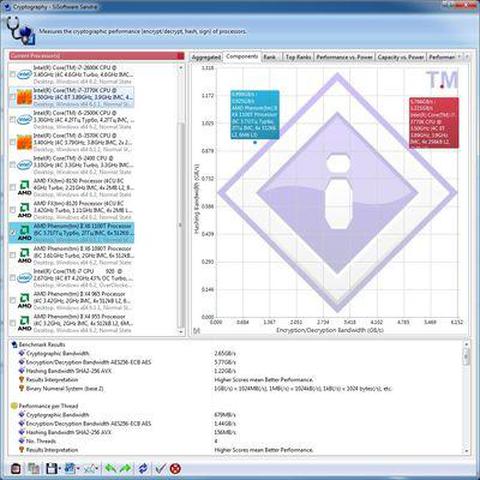Viewport: 480px width, 480px height.
Task: Click the results pane scrollbar up arrow
Action: point(466,344)
